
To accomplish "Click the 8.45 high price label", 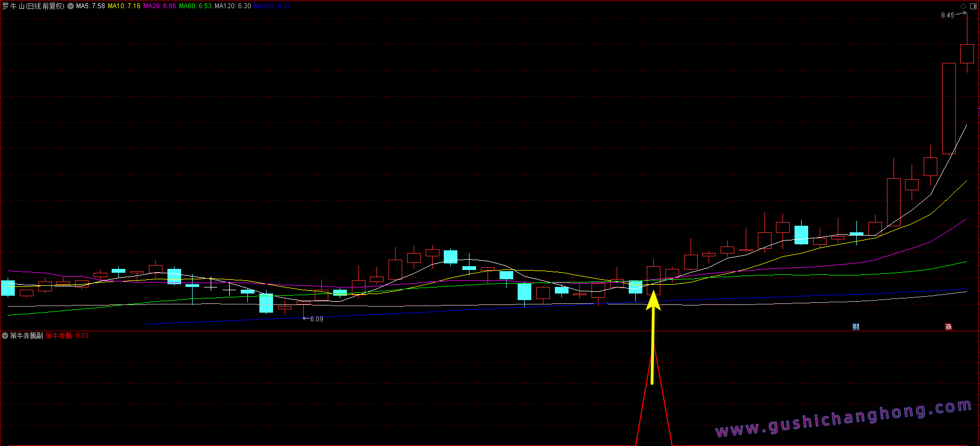I will (947, 15).
